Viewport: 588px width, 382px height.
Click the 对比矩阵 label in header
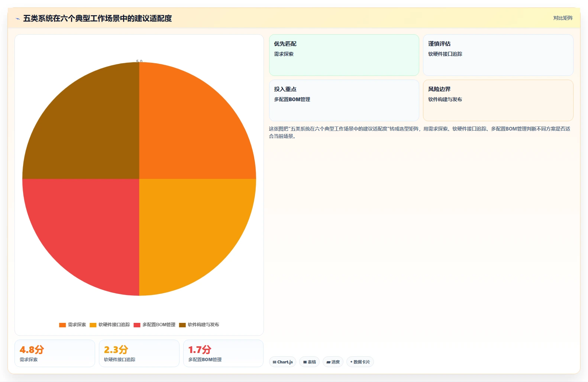tap(563, 18)
